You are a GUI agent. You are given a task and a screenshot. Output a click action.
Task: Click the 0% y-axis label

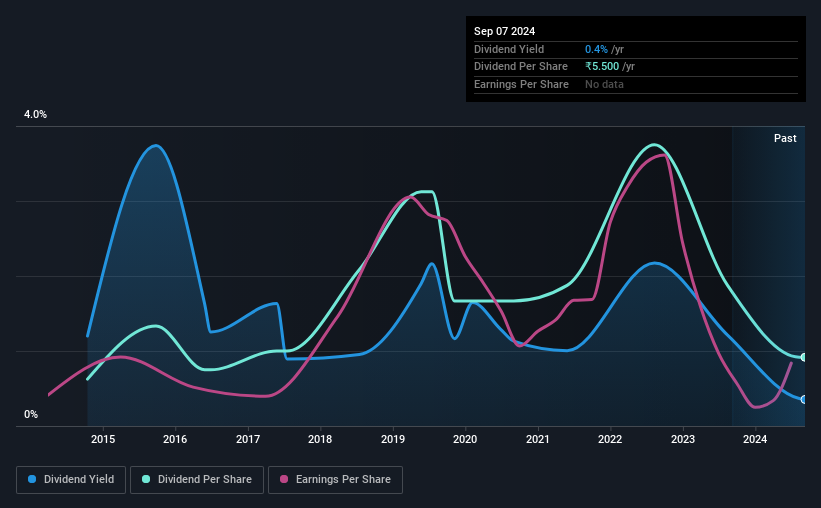click(x=31, y=414)
